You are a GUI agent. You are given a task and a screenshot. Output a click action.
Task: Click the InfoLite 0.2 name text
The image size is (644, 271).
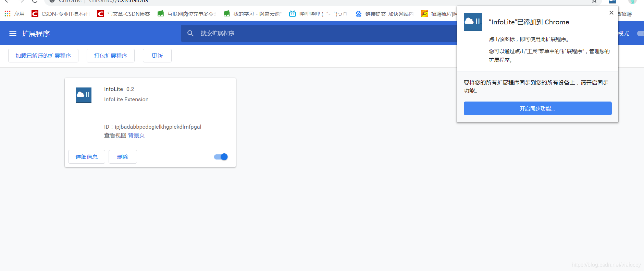[x=119, y=89]
